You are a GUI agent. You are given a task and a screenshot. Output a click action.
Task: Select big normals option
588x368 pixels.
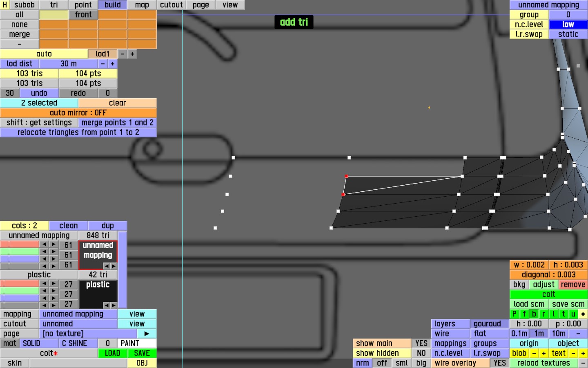(x=421, y=363)
